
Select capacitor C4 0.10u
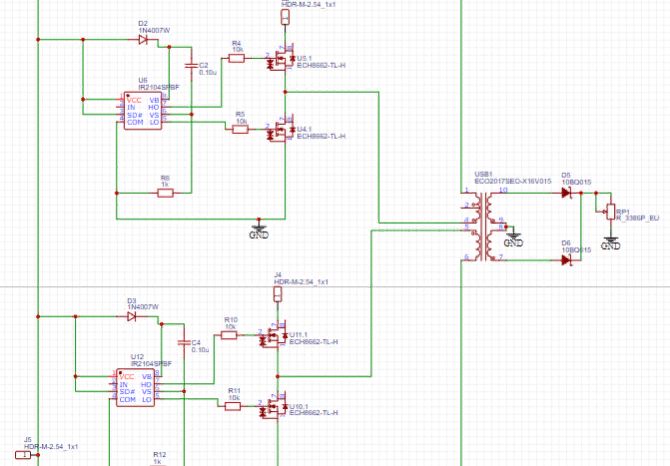coord(183,344)
